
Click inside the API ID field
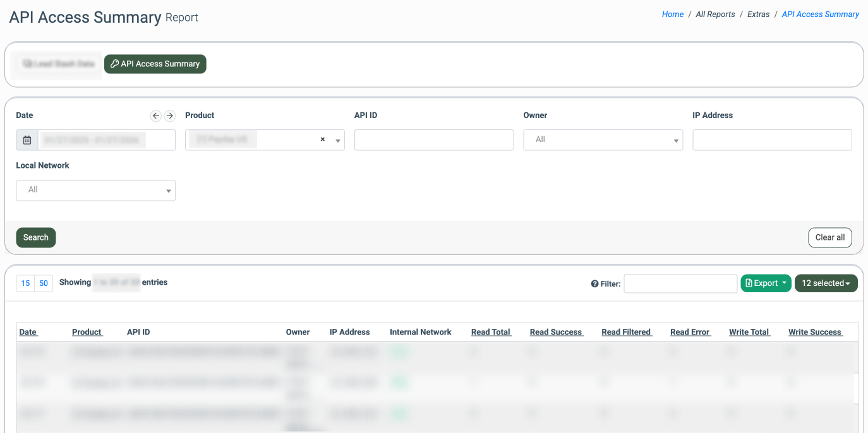pos(433,140)
